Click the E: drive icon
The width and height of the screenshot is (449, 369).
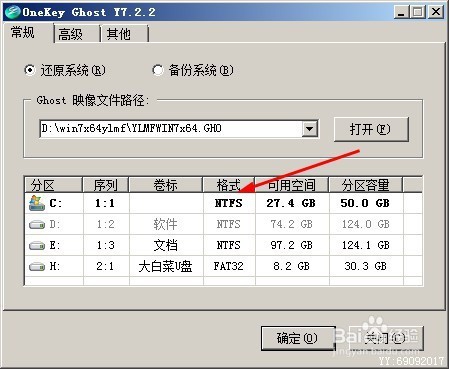tap(37, 246)
